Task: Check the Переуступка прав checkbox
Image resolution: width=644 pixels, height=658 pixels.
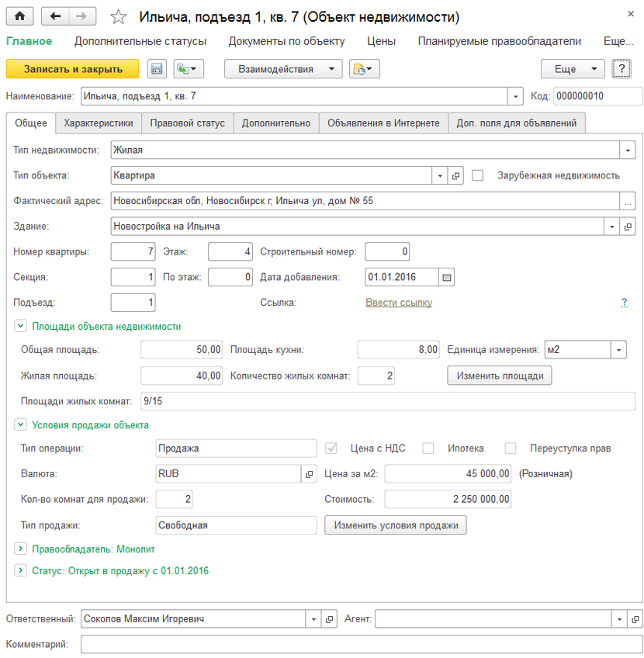Action: (511, 448)
